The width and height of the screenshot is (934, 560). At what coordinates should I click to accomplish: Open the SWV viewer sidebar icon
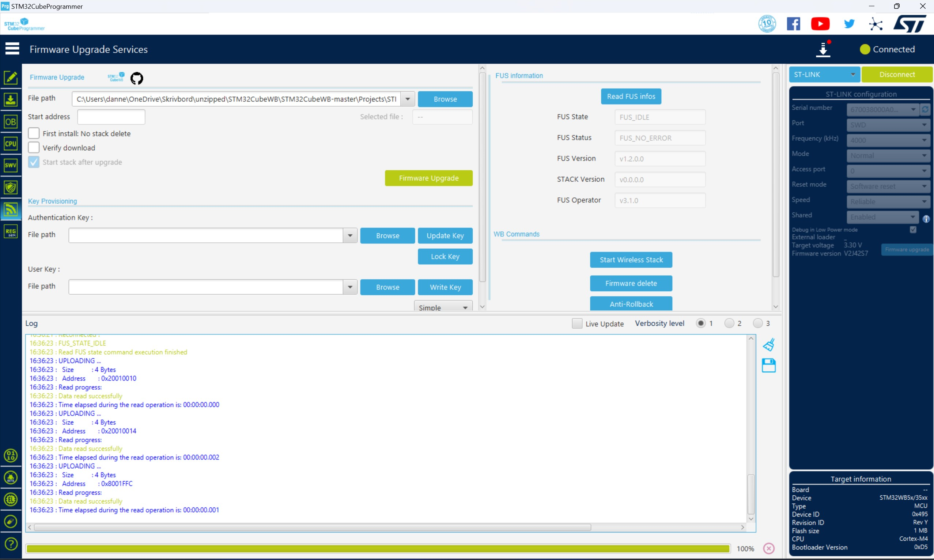point(11,165)
